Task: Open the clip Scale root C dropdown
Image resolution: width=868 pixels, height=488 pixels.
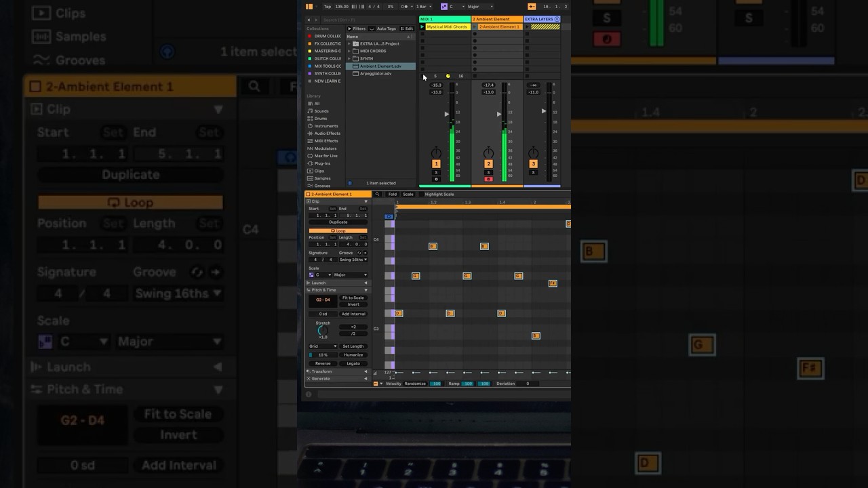Action: tap(323, 274)
